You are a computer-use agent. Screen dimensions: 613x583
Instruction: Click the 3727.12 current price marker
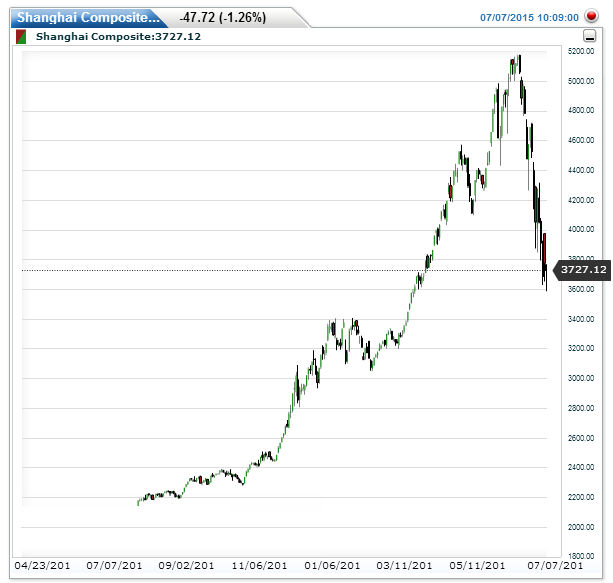click(x=583, y=270)
